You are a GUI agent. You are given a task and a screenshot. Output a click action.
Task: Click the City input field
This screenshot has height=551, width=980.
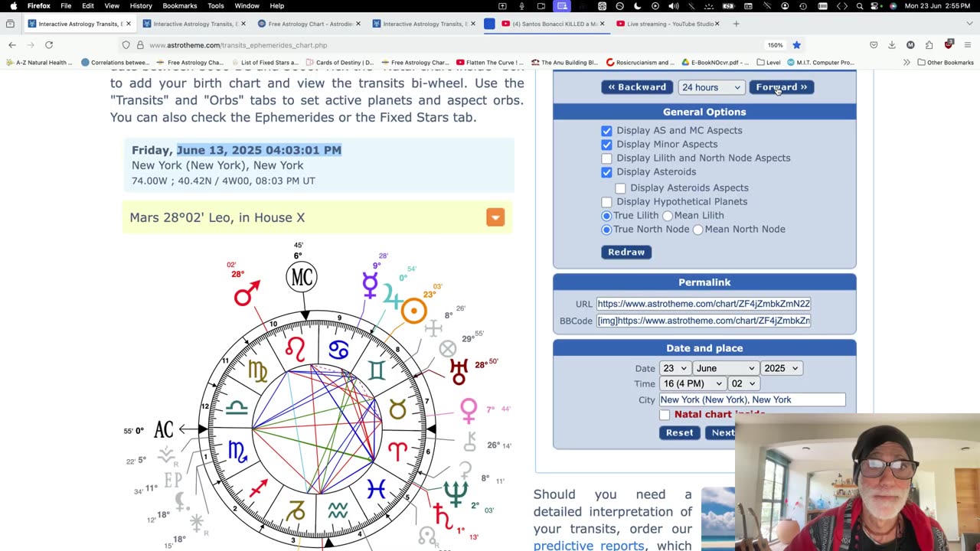[753, 399]
